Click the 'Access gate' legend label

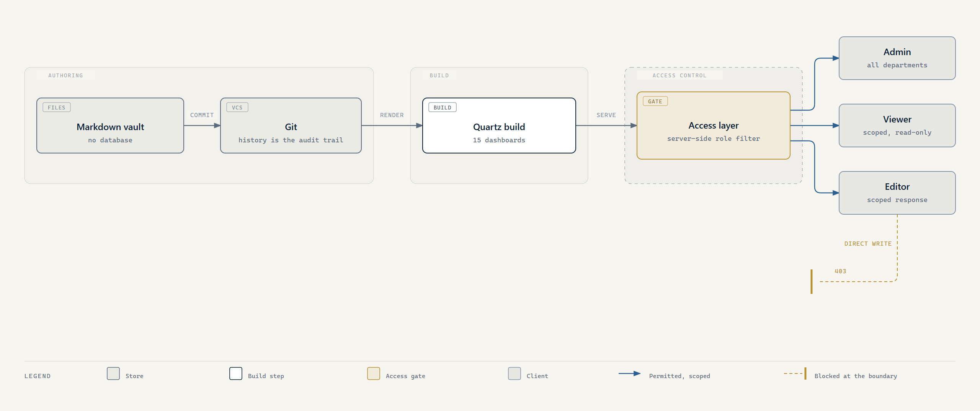tap(405, 376)
